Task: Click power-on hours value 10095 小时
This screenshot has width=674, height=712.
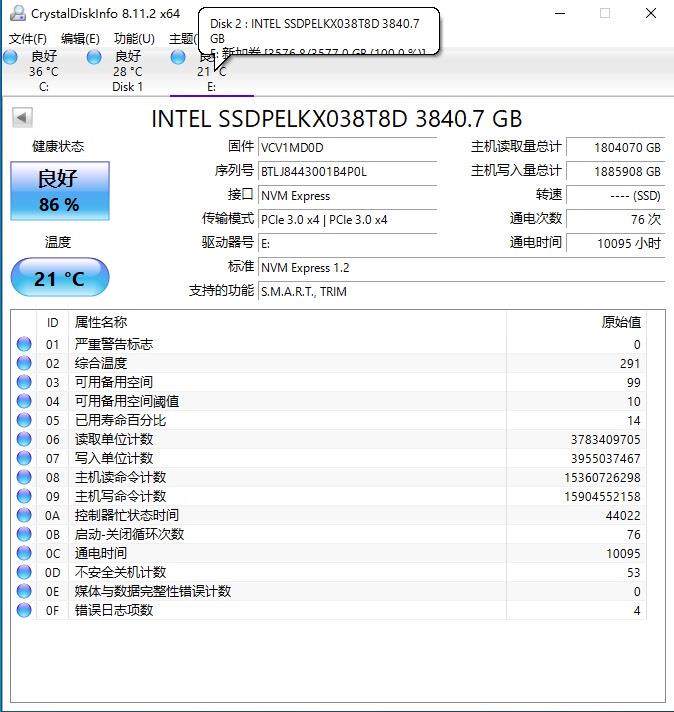Action: point(615,244)
